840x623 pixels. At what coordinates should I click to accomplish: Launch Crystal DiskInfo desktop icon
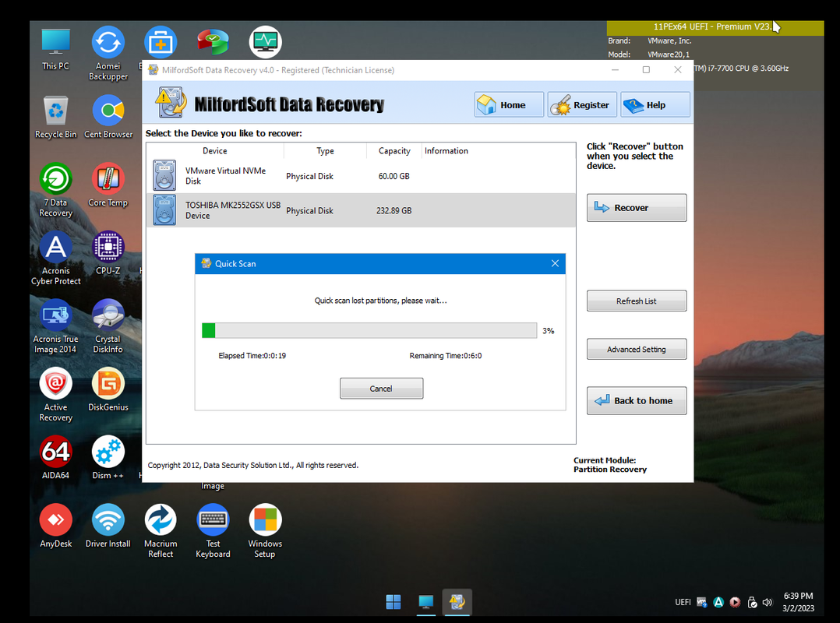[x=108, y=326]
